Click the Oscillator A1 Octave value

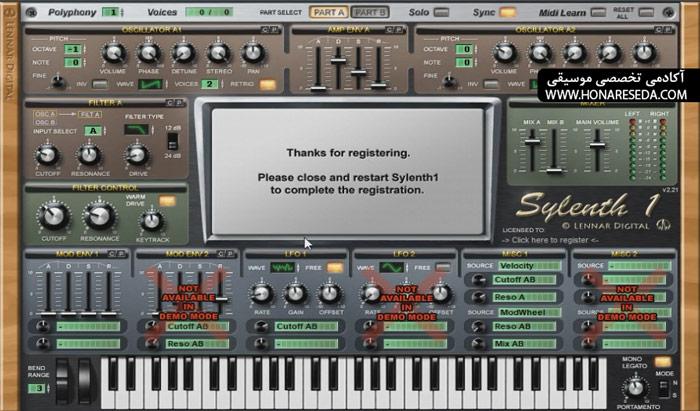coord(73,49)
